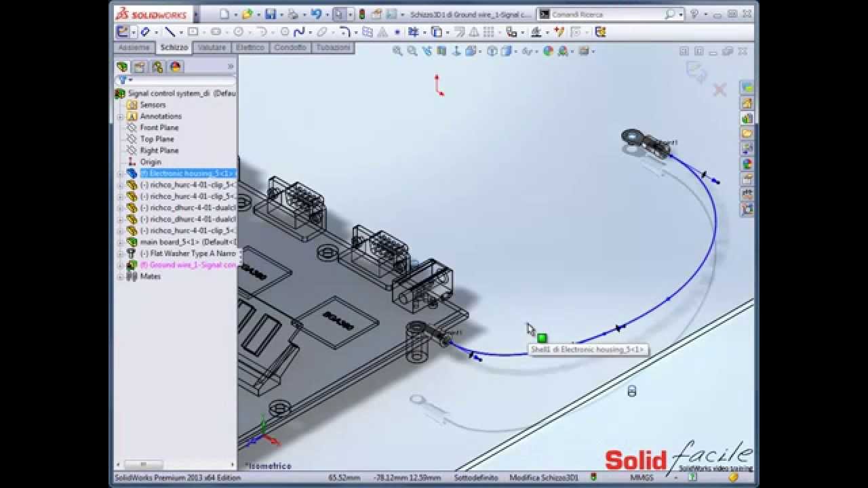868x488 pixels.
Task: Click the New document icon
Action: [224, 14]
